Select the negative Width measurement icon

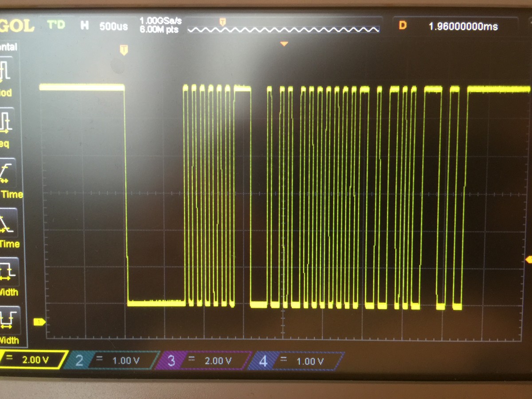pos(9,325)
